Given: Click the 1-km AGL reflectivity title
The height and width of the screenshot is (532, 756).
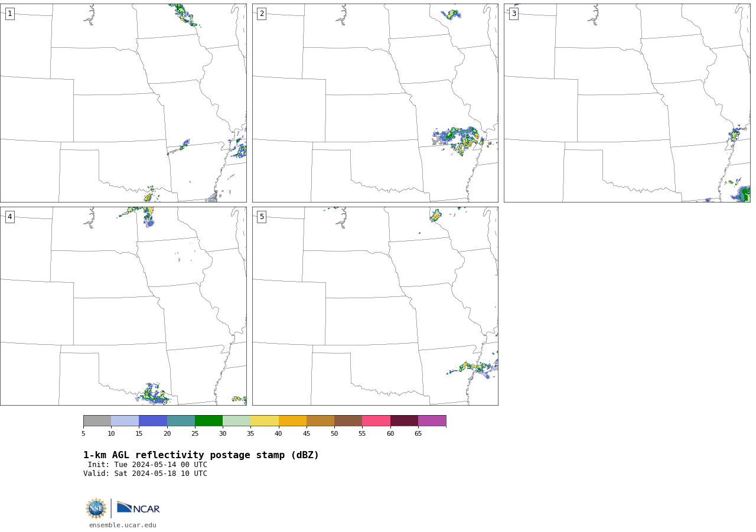Looking at the screenshot, I should pos(201,455).
